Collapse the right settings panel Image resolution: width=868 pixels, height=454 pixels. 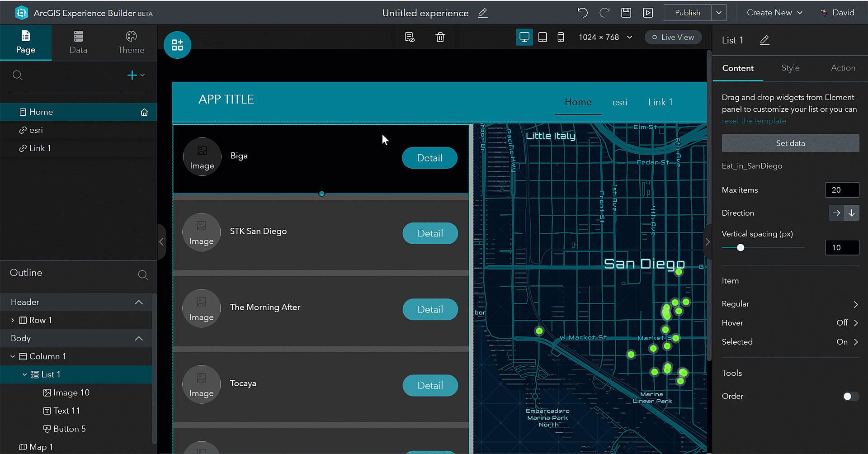(x=708, y=242)
